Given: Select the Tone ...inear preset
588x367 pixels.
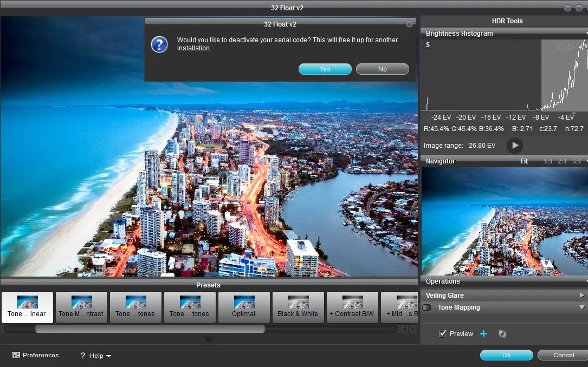Looking at the screenshot, I should click(x=27, y=307).
